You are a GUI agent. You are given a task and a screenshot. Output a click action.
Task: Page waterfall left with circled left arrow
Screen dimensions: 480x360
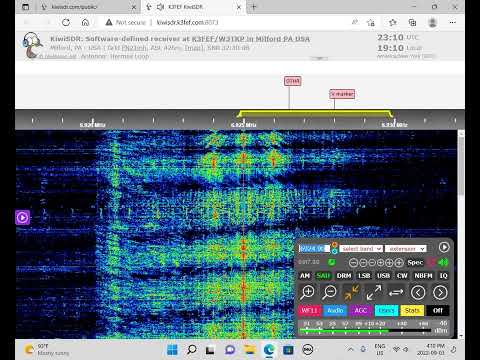pyautogui.click(x=418, y=292)
